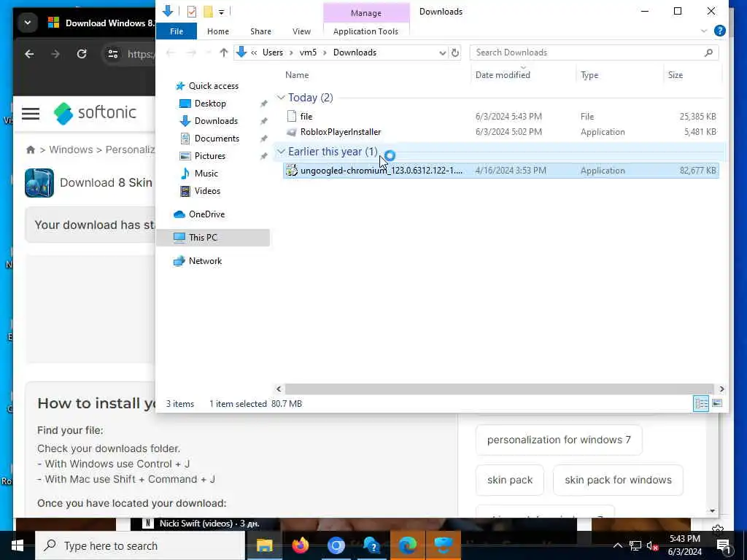Image resolution: width=747 pixels, height=560 pixels.
Task: Click the Softonic breadcrumb home icon
Action: point(31,150)
